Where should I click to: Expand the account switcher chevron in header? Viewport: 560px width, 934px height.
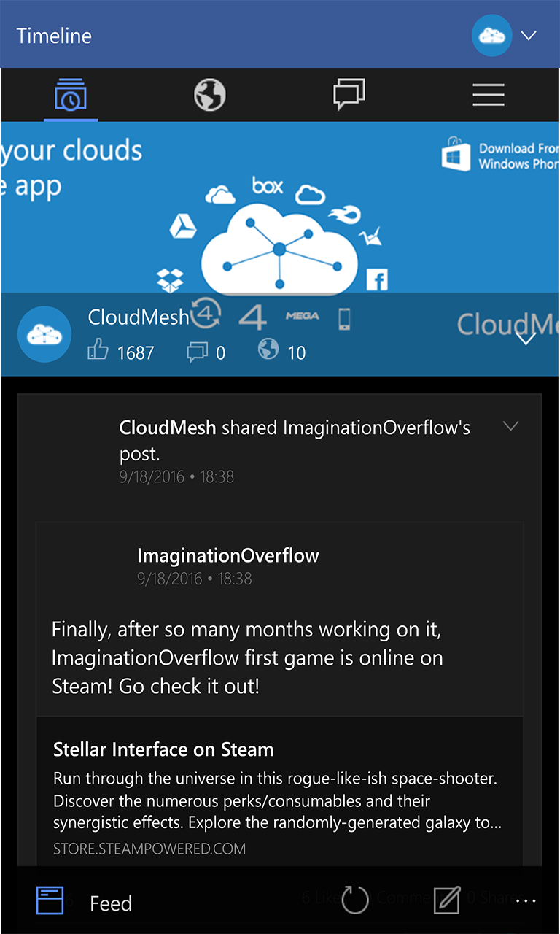(x=529, y=36)
